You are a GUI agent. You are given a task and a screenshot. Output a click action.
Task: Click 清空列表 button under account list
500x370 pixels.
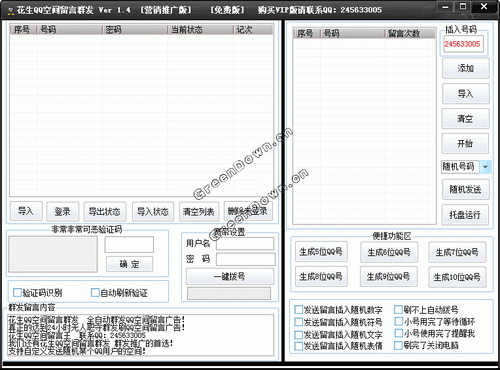tap(199, 211)
